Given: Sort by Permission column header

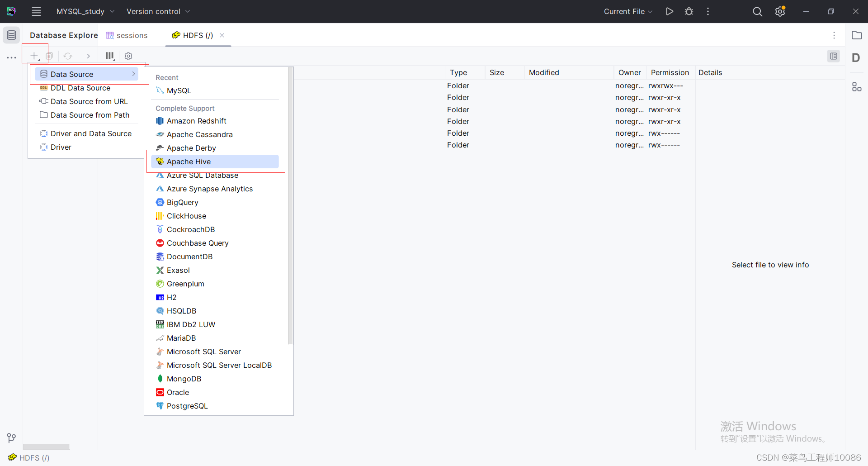Looking at the screenshot, I should [670, 72].
